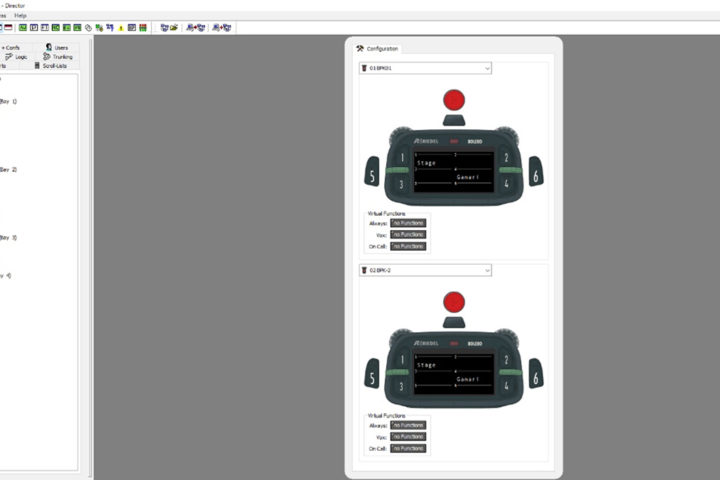720x480 pixels.
Task: Click Always 'no Functions' field for 01 BPK01
Action: coord(408,223)
